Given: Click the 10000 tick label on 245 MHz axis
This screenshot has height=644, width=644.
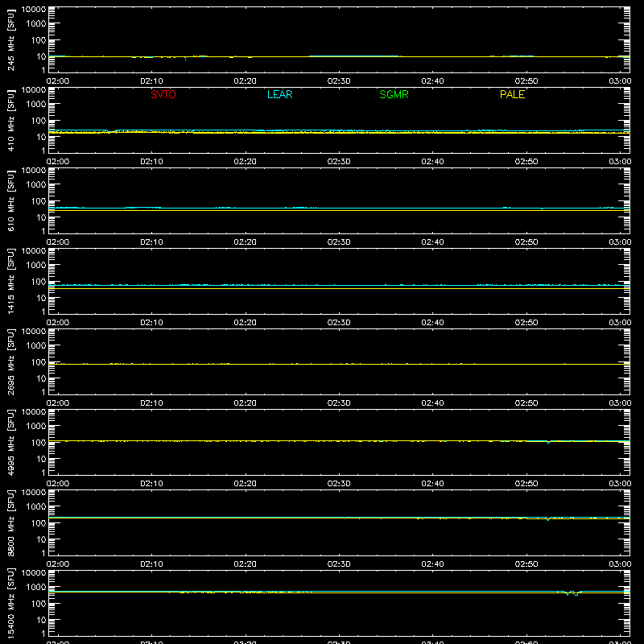Looking at the screenshot, I should tap(34, 10).
